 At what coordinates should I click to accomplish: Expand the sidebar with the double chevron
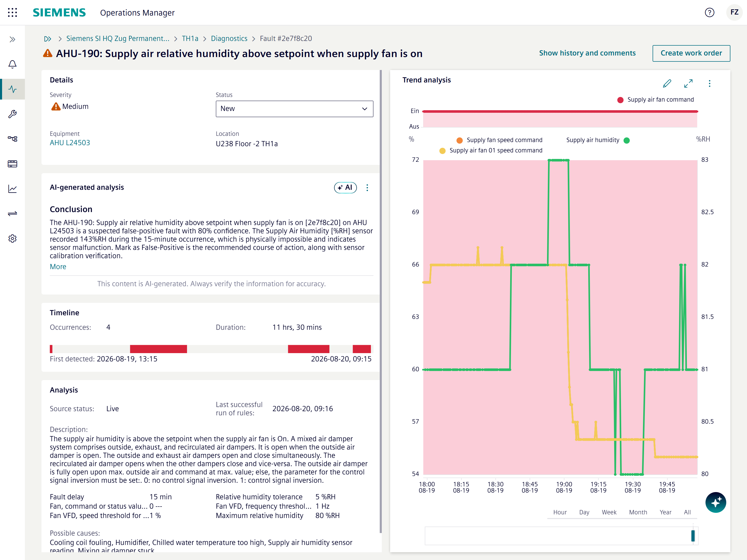click(x=12, y=39)
